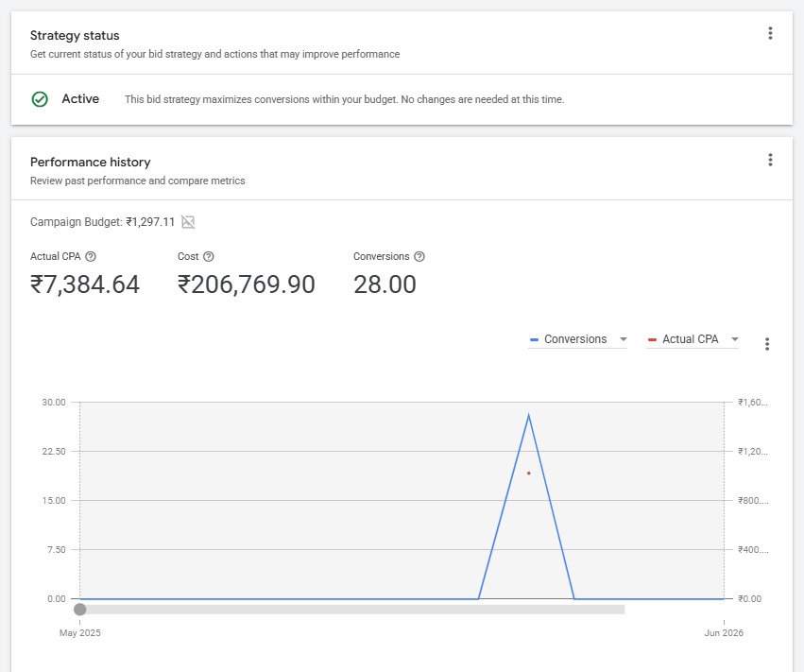Click the chart icon beside Campaign Budget

[x=188, y=222]
